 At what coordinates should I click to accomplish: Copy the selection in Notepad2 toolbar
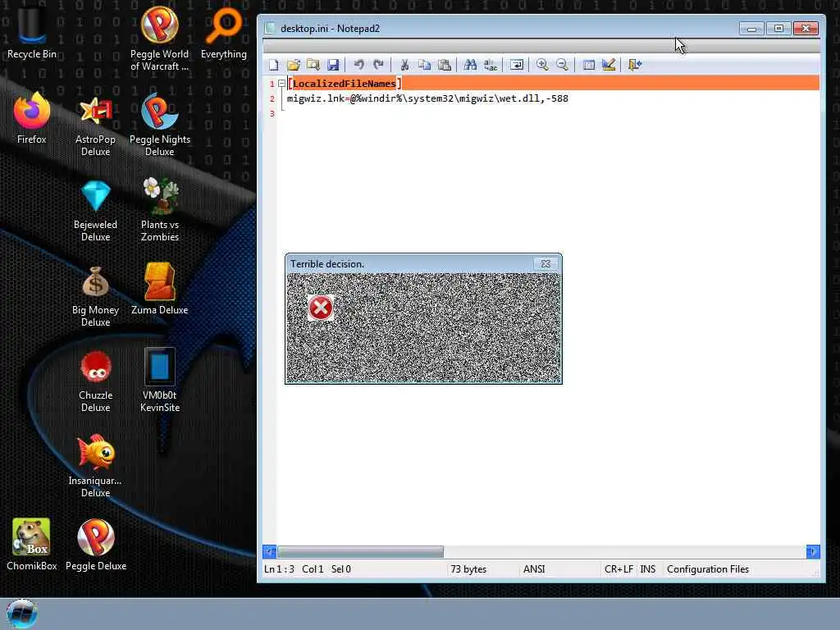coord(424,65)
